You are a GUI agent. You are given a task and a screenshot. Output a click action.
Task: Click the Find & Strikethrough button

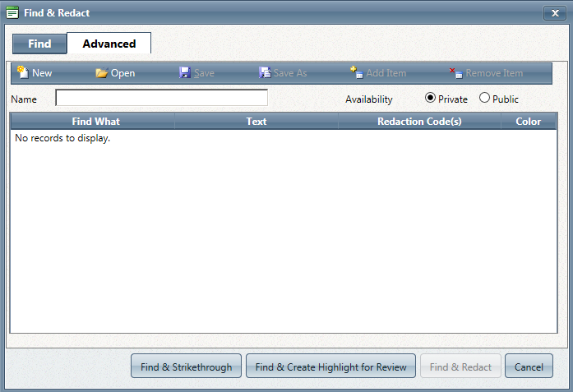coord(186,366)
